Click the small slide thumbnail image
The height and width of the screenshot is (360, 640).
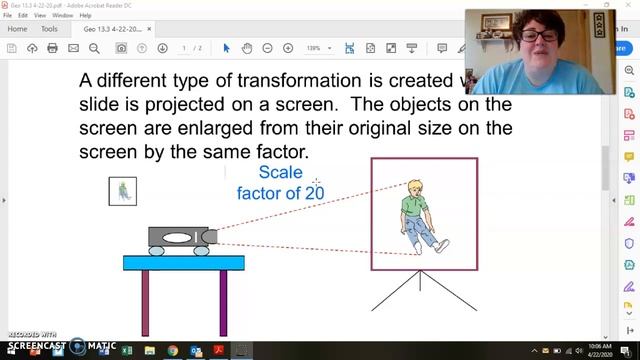point(123,191)
